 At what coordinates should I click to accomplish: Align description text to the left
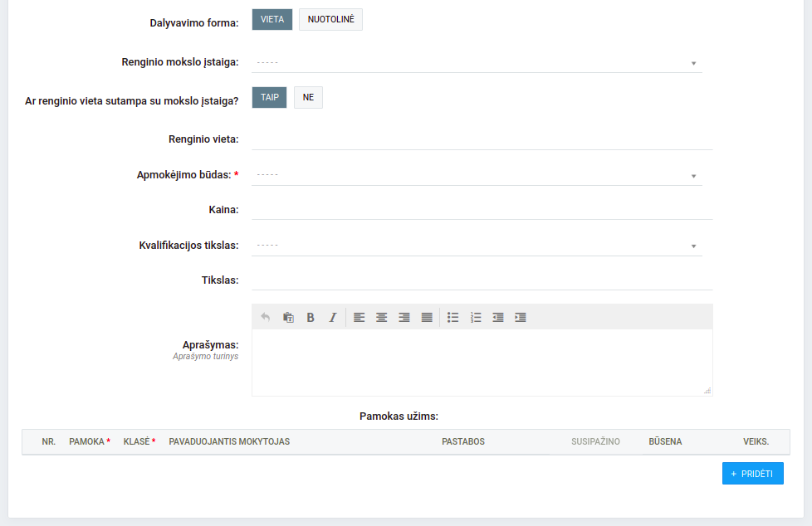coord(360,317)
